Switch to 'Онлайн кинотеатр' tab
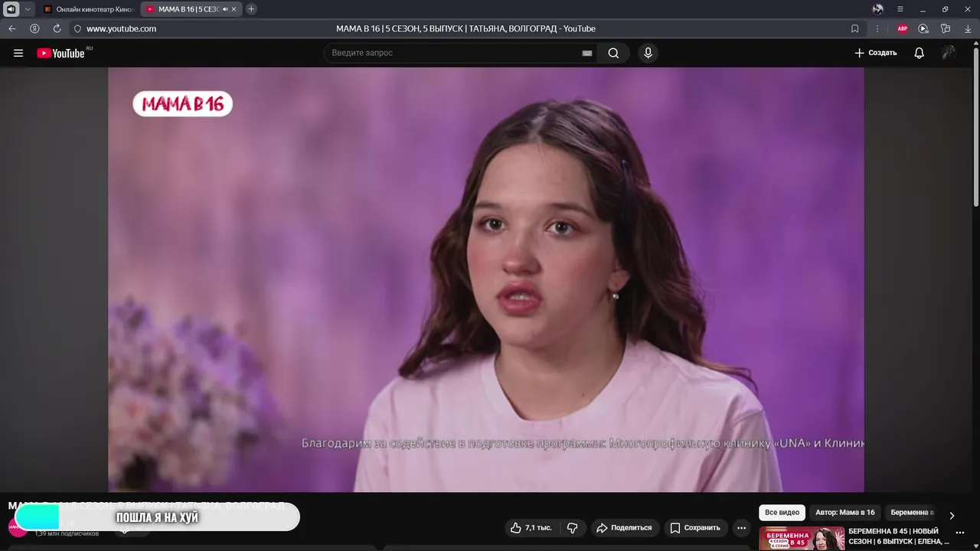 coord(88,9)
